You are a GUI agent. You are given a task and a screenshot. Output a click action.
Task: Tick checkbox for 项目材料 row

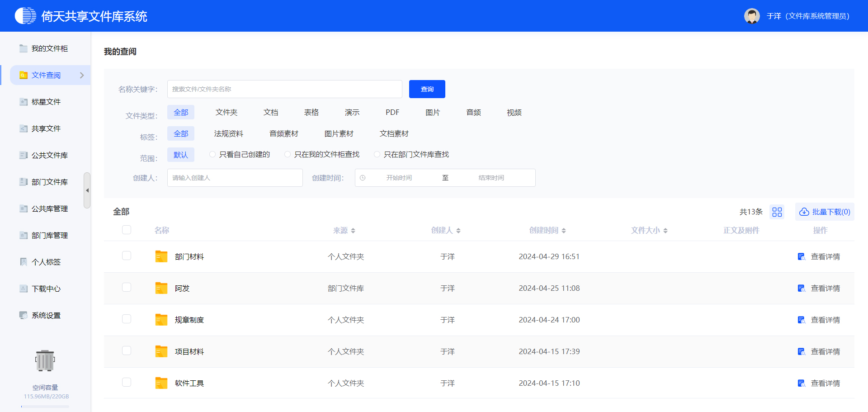[127, 350]
